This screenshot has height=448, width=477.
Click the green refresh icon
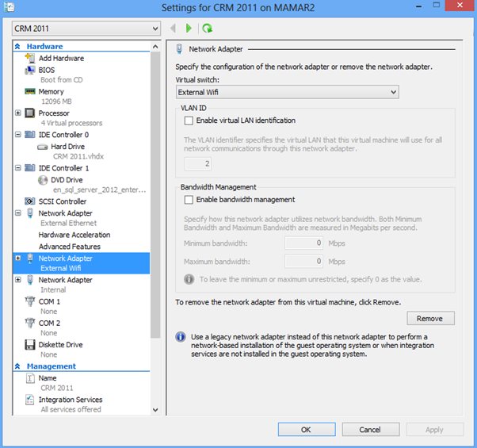[x=208, y=29]
